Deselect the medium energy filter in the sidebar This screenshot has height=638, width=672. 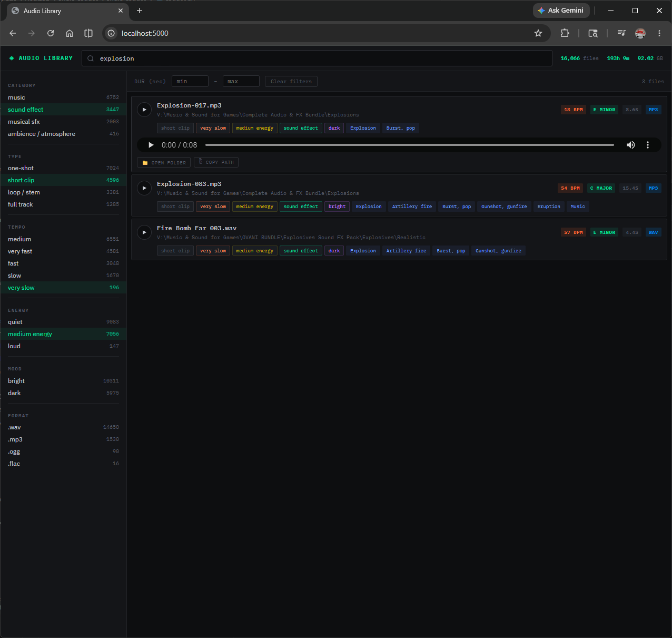tap(63, 334)
